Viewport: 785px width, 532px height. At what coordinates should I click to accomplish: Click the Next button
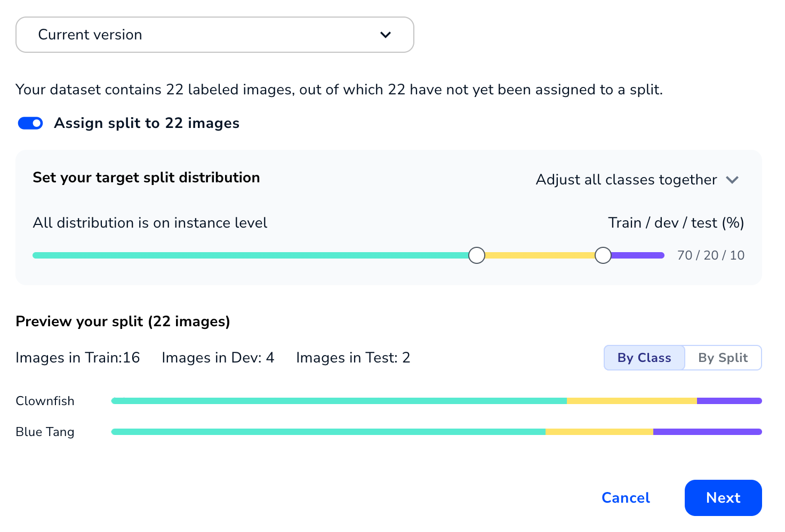tap(723, 497)
